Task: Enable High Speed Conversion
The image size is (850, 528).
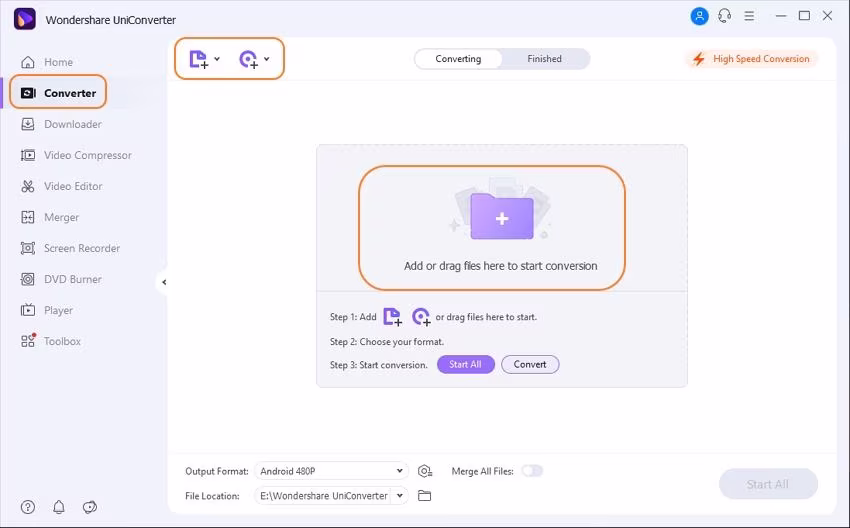Action: coord(751,59)
